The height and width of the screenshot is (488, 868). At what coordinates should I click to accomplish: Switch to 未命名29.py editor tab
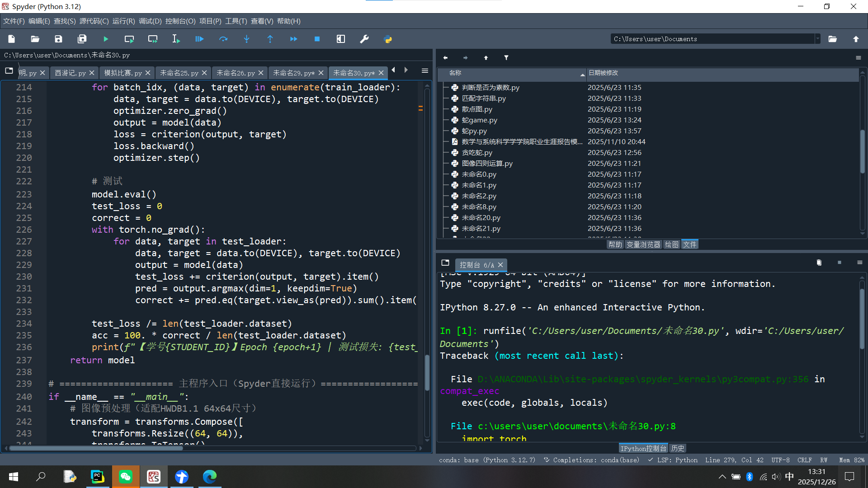[293, 73]
